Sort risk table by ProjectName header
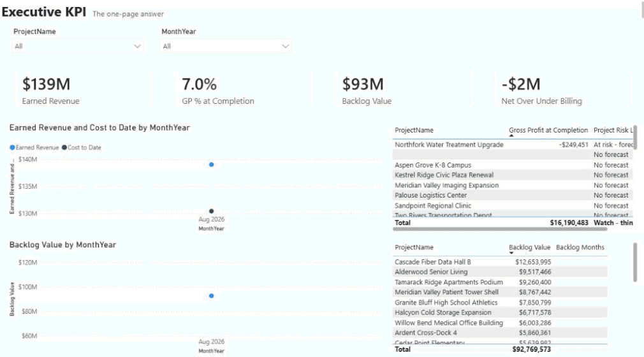 (x=414, y=130)
